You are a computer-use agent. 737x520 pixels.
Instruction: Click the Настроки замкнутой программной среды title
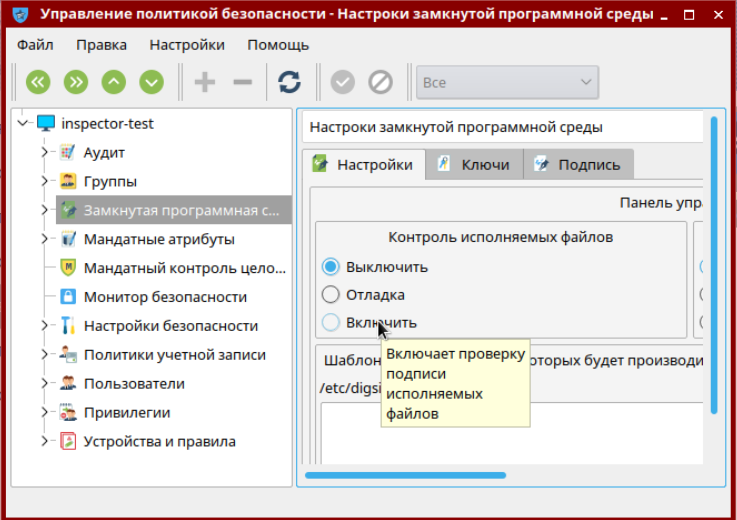click(x=456, y=127)
